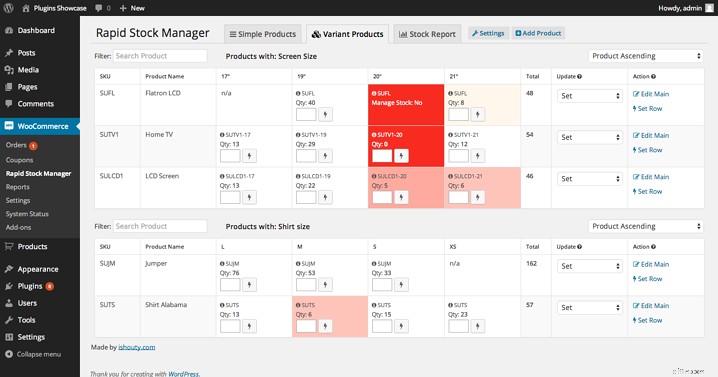
Task: Click Edit Main for Flatron LCD
Action: [x=651, y=94]
